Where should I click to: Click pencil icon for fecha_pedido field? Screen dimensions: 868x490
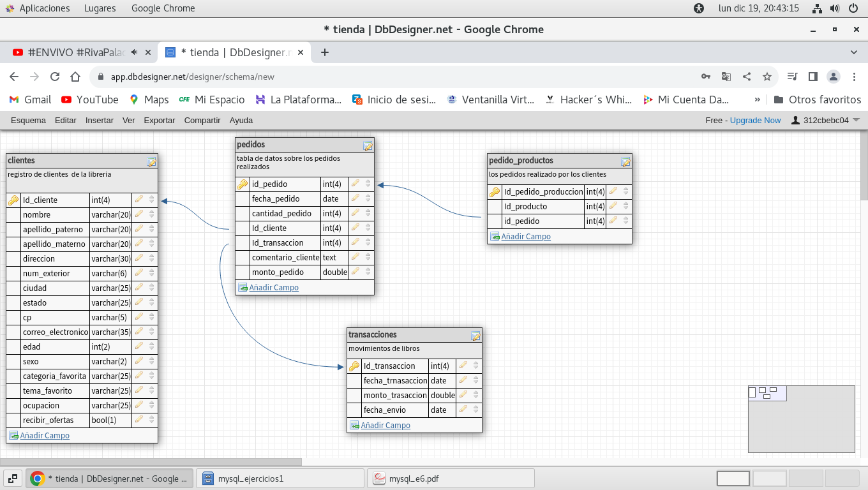355,198
